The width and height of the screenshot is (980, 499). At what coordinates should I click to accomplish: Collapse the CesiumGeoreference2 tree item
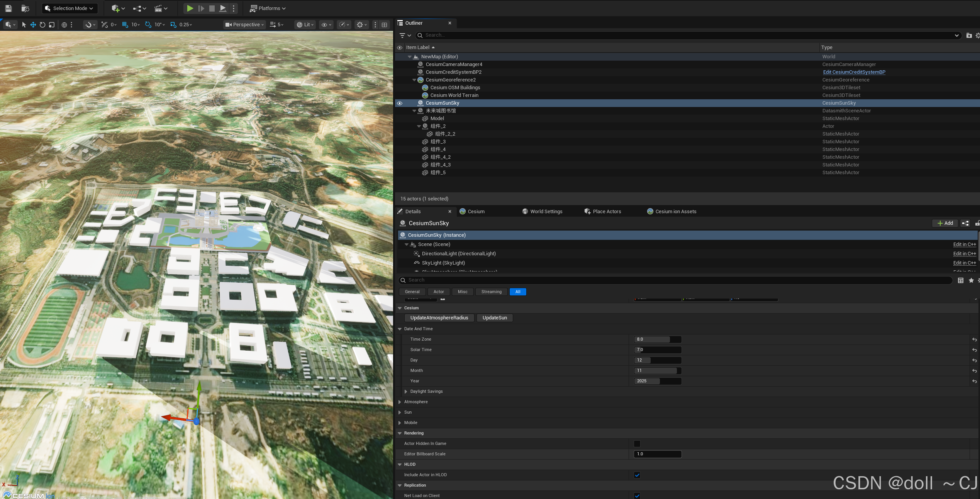414,80
